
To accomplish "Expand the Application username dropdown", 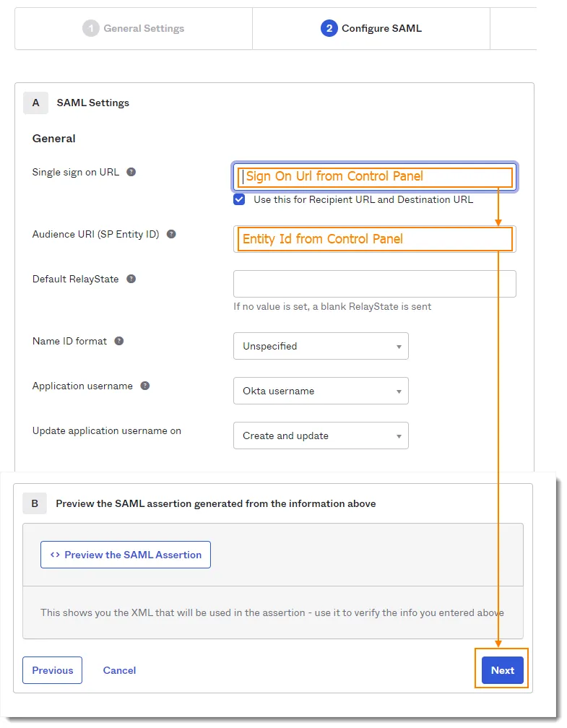I will [321, 391].
